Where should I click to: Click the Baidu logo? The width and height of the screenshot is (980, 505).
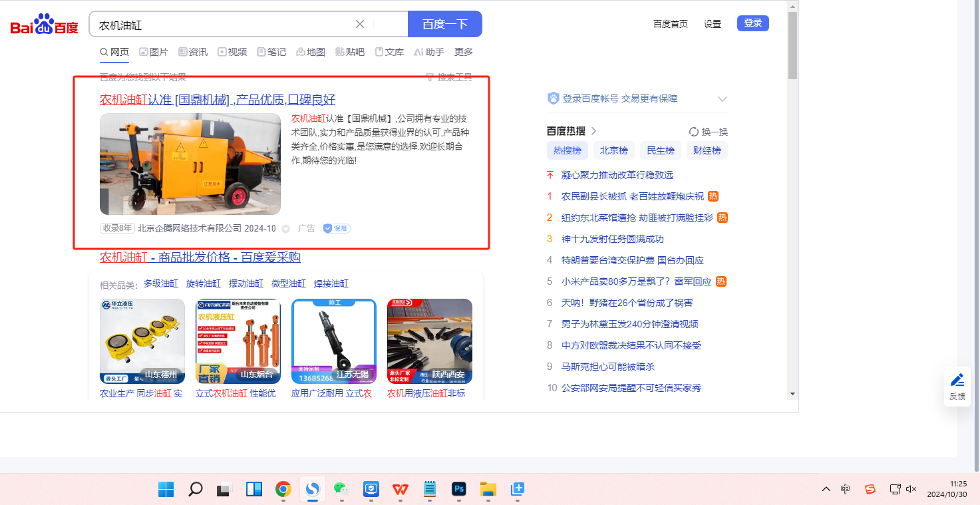tap(45, 25)
